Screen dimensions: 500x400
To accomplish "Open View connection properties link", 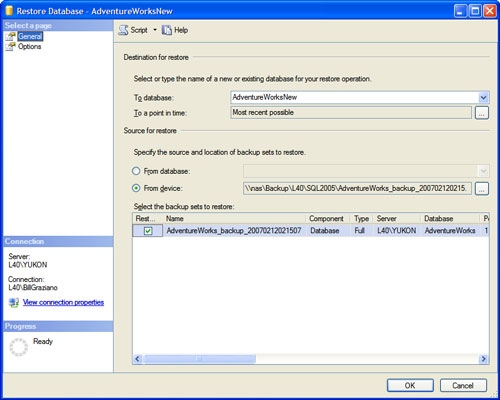I will [x=63, y=302].
